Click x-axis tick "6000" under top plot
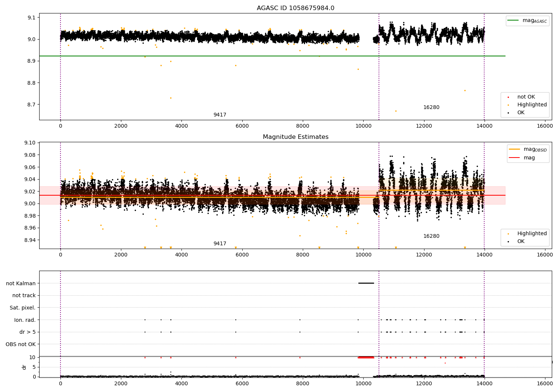Viewport: 560px width, 392px height. tap(242, 126)
